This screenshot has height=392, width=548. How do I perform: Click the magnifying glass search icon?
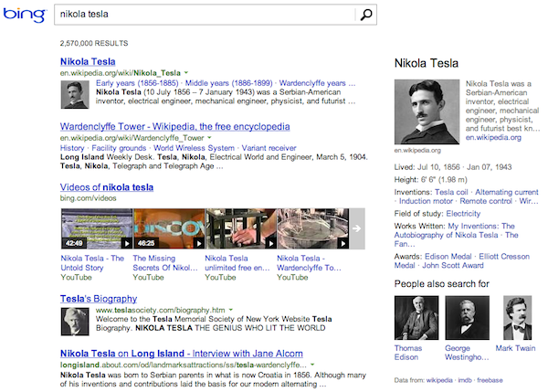(x=366, y=15)
